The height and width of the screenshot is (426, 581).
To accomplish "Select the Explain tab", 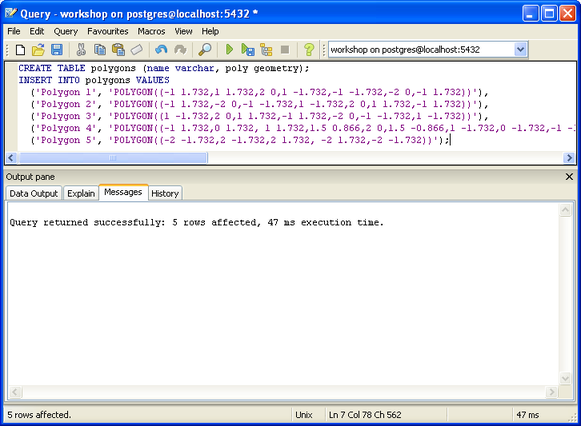I will tap(81, 193).
